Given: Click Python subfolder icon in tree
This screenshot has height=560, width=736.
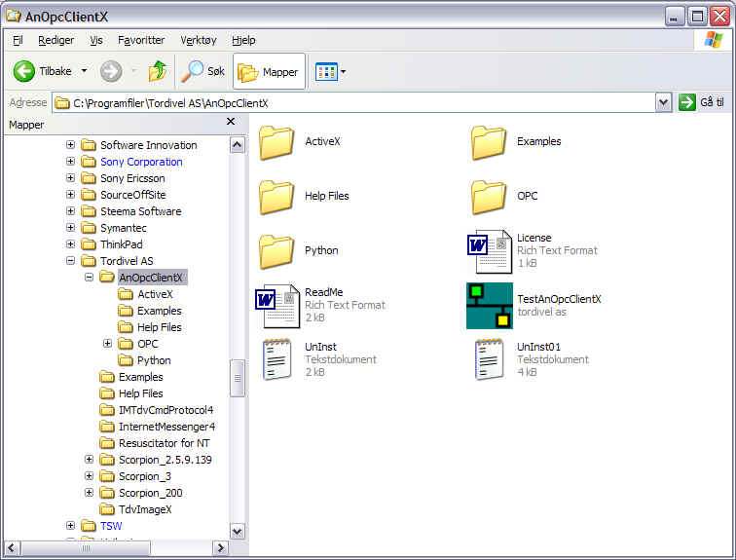Looking at the screenshot, I should click(126, 360).
